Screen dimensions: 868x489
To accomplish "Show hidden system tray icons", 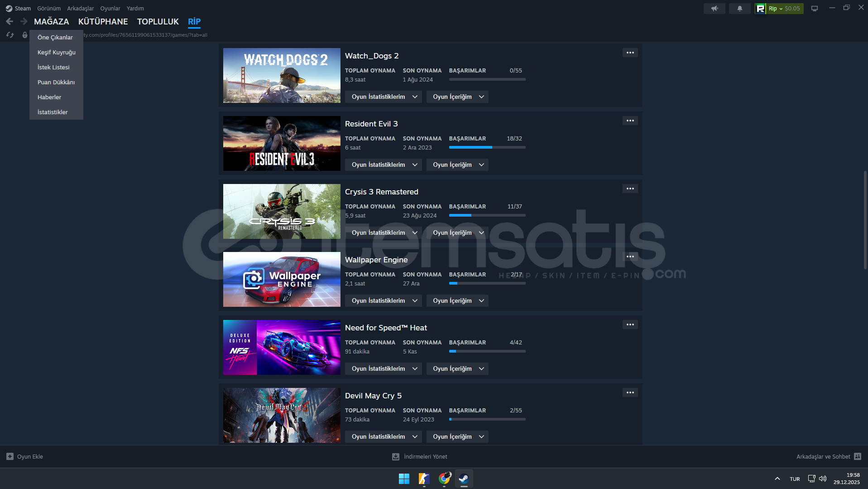I will 777,479.
